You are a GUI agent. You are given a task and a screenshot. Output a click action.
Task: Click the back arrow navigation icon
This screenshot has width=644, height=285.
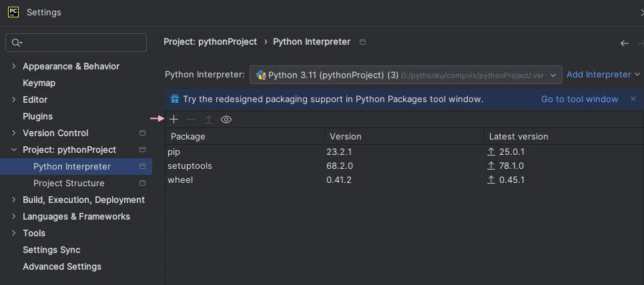pos(625,43)
